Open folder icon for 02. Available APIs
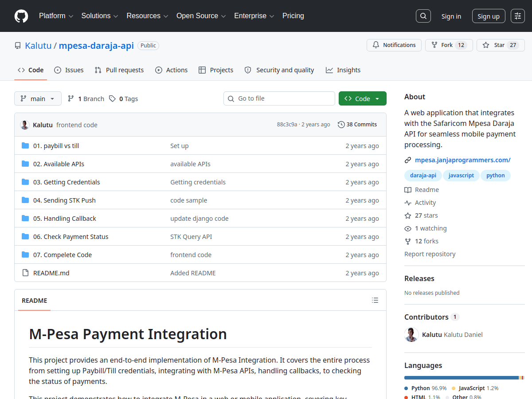This screenshot has height=399, width=532. [x=25, y=164]
